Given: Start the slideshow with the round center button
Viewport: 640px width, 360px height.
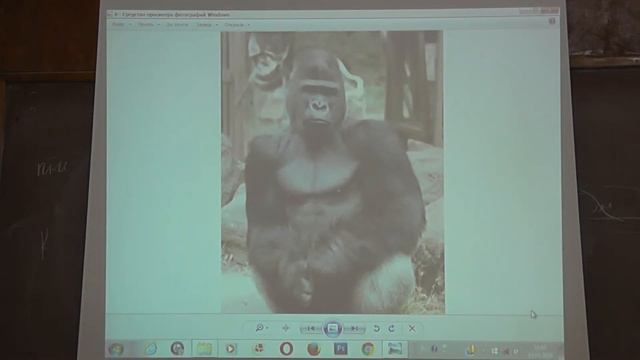Looking at the screenshot, I should (x=333, y=328).
